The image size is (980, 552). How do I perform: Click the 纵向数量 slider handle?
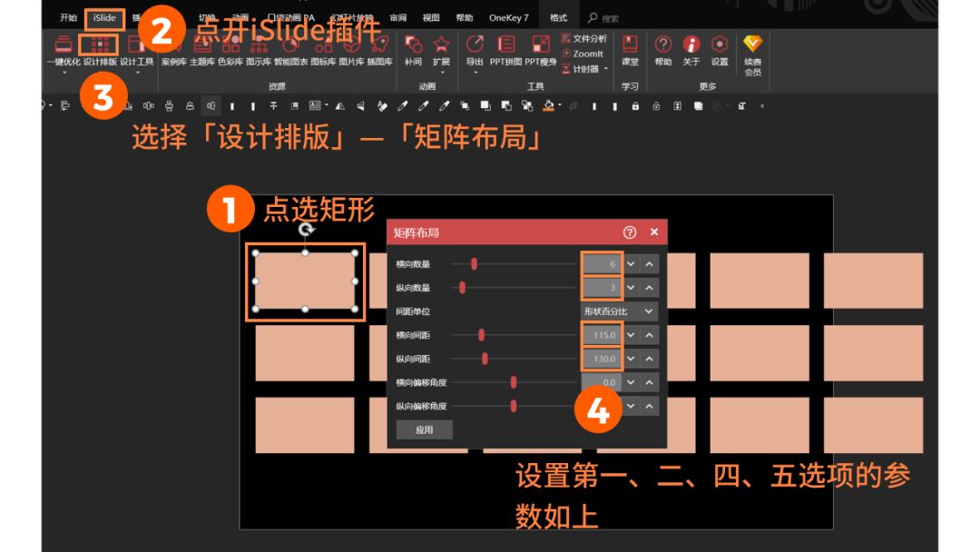coord(463,288)
